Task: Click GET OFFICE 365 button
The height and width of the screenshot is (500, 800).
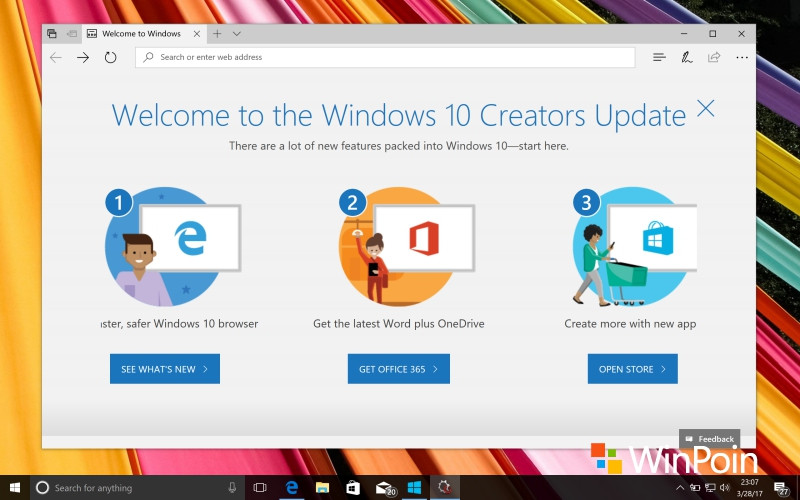Action: click(x=399, y=369)
